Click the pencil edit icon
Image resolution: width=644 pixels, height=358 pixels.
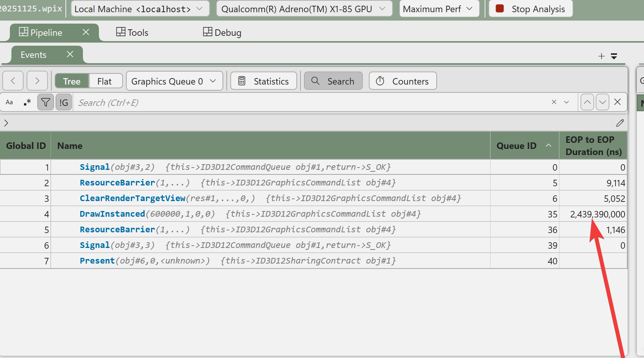click(620, 123)
